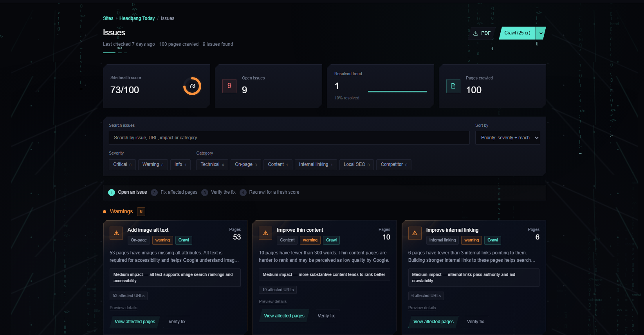Click warning tag on thin content card
Screen dimensions: 644x335
[310, 240]
